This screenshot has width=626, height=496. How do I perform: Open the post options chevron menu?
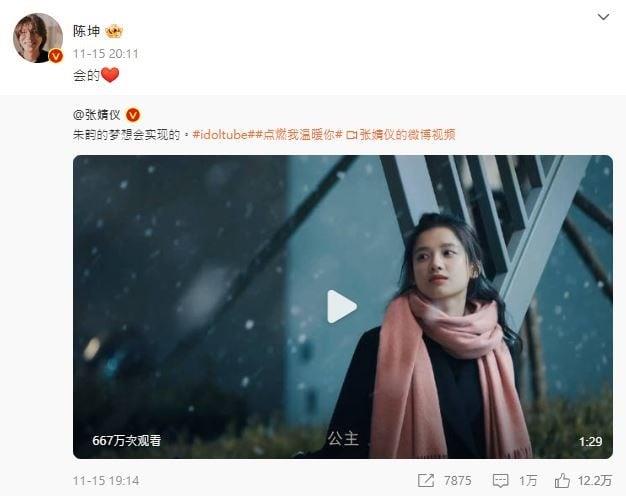(603, 17)
